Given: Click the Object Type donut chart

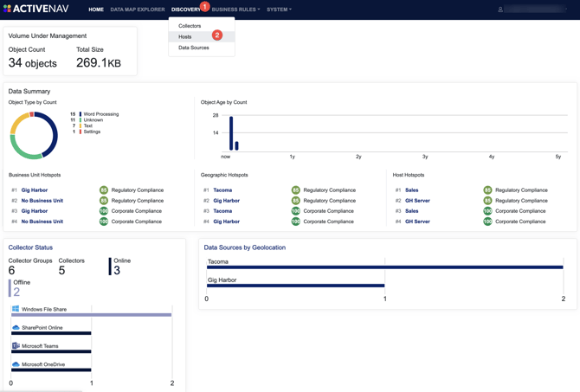Looking at the screenshot, I should [x=34, y=135].
